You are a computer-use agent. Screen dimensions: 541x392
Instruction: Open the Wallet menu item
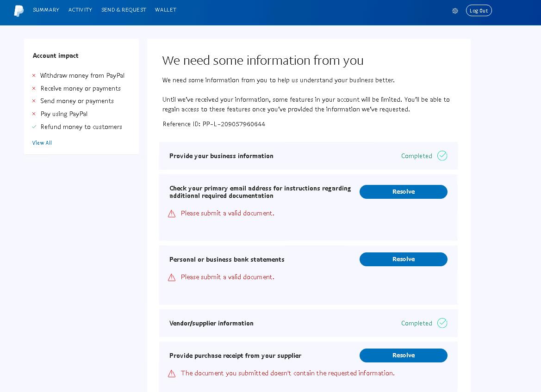[166, 10]
